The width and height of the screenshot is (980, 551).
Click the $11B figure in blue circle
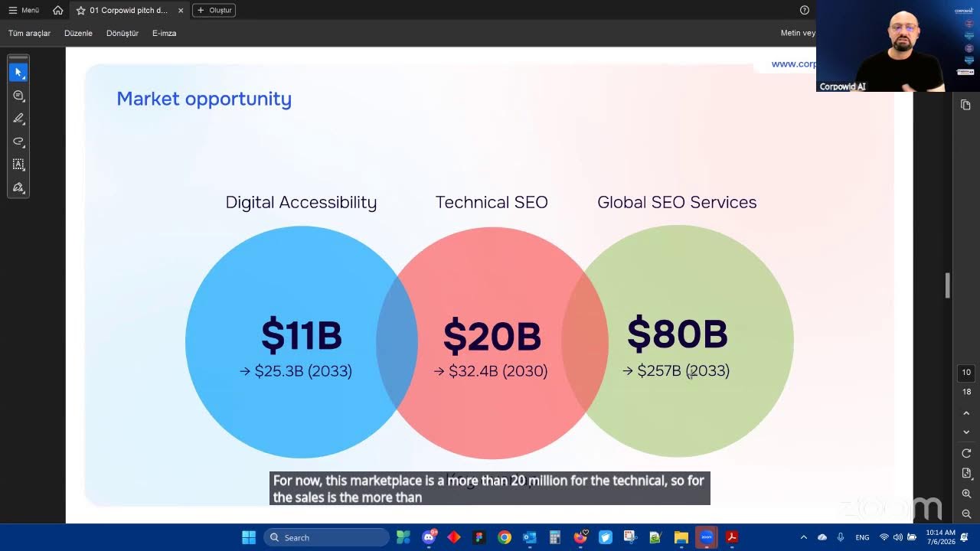pos(301,336)
